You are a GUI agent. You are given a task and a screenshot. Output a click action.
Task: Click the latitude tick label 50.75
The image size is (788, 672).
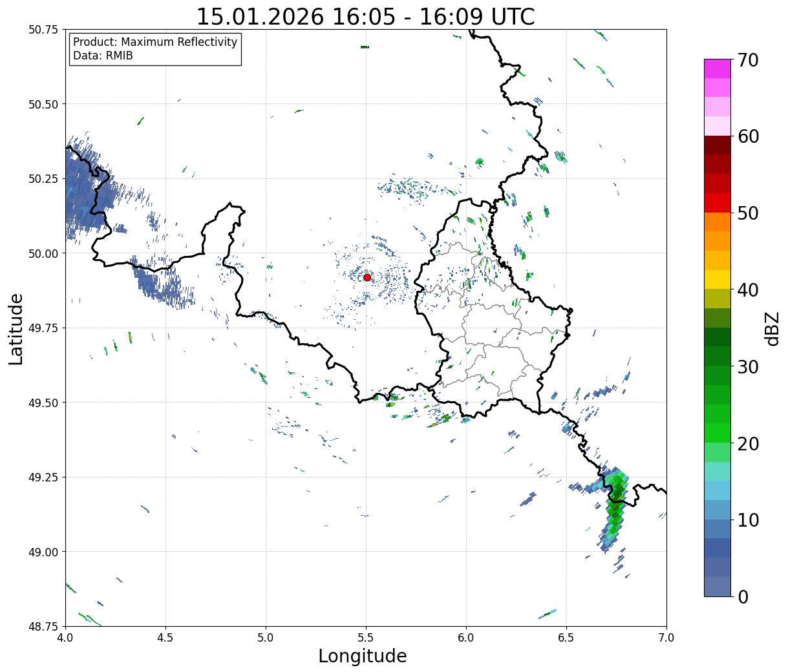(43, 30)
